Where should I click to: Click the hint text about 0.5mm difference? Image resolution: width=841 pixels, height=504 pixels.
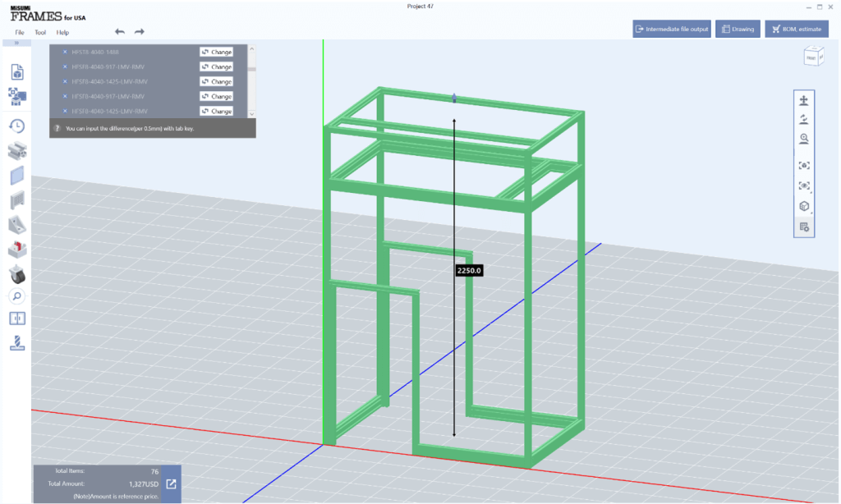130,129
